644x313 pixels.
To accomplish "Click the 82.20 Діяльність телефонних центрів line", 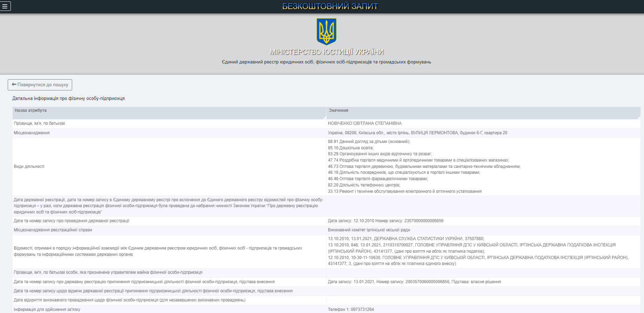I will (364, 185).
